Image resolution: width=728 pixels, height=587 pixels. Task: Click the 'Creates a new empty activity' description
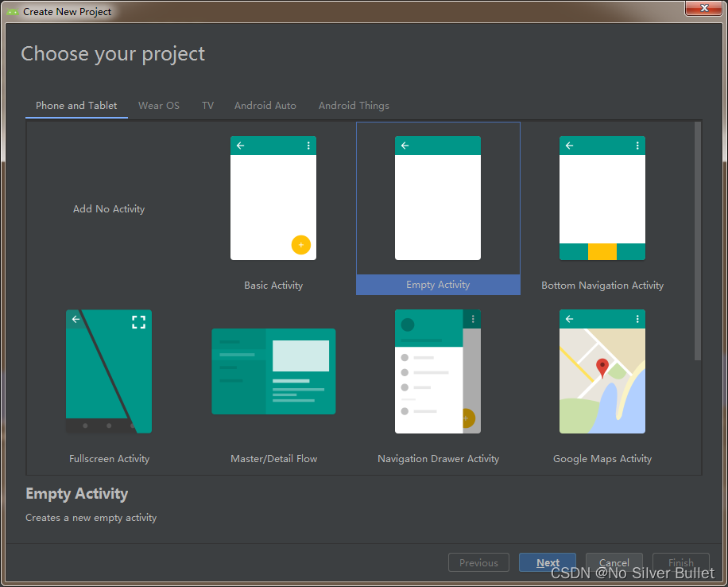coord(91,518)
